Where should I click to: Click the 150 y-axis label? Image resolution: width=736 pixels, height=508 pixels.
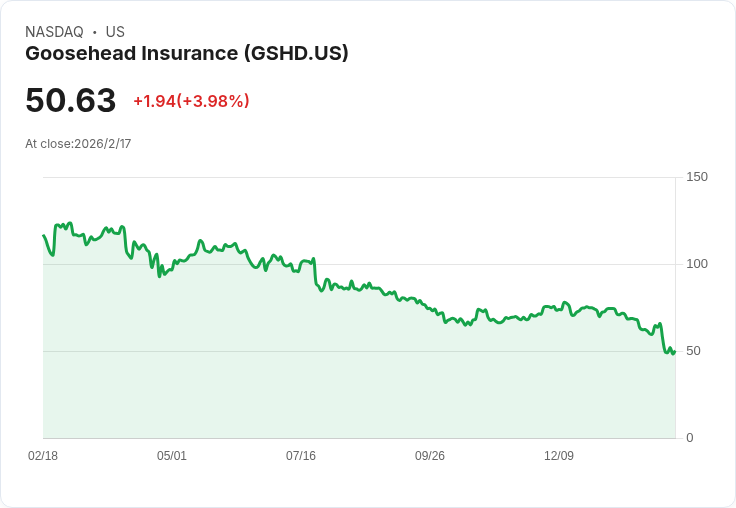click(697, 177)
